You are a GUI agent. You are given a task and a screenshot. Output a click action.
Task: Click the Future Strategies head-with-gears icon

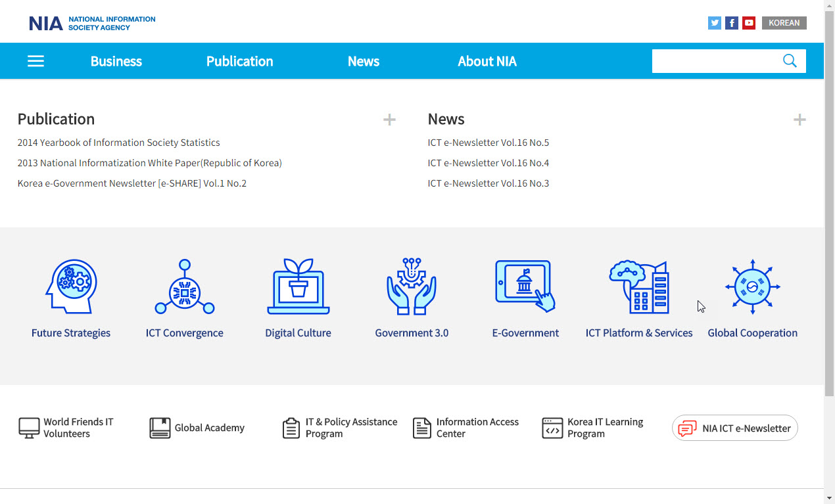[x=71, y=286]
